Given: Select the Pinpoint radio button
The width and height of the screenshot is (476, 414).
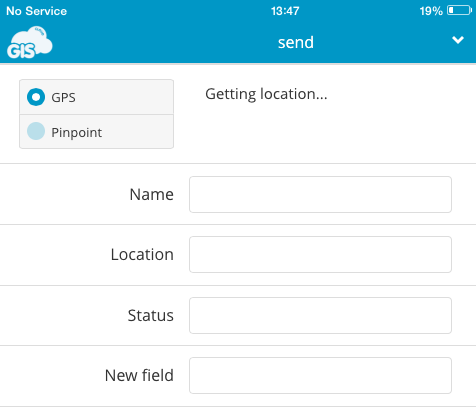Looking at the screenshot, I should pos(36,131).
